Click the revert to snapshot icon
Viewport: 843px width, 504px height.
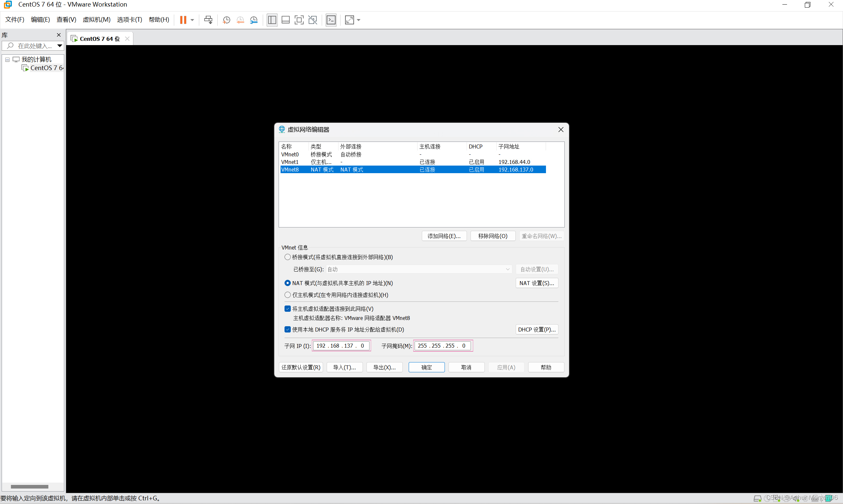point(240,20)
